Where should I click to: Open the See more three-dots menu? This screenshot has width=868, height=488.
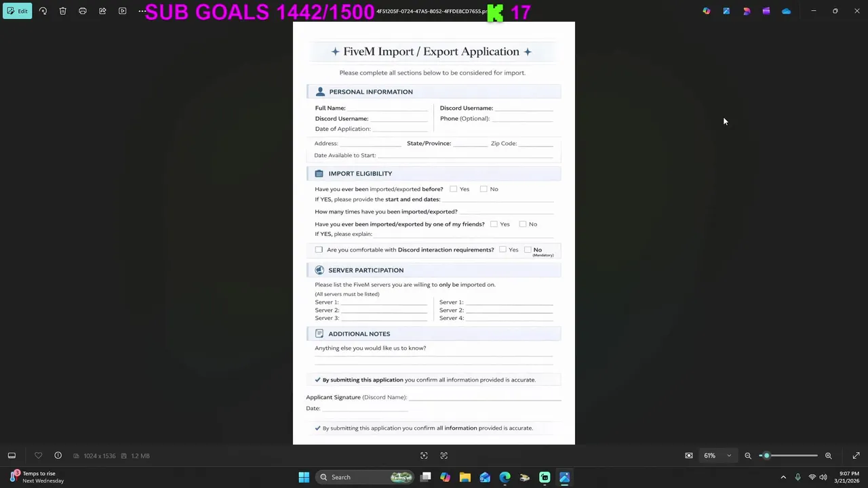[x=142, y=11]
